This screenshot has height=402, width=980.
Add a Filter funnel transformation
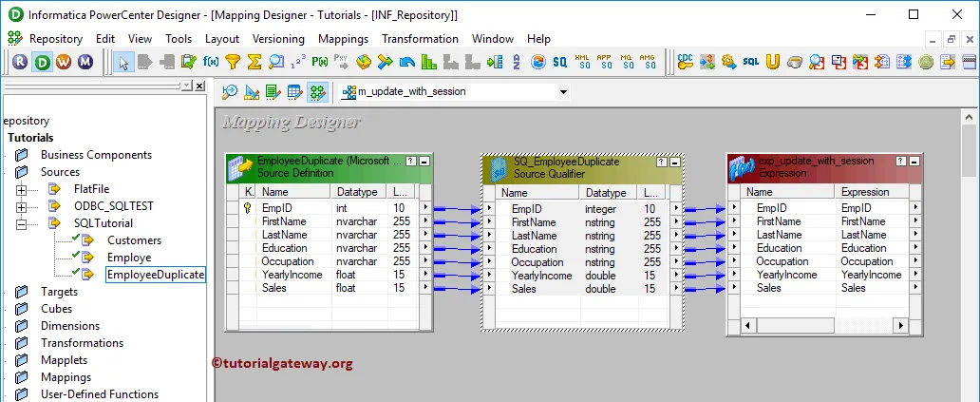pos(233,62)
